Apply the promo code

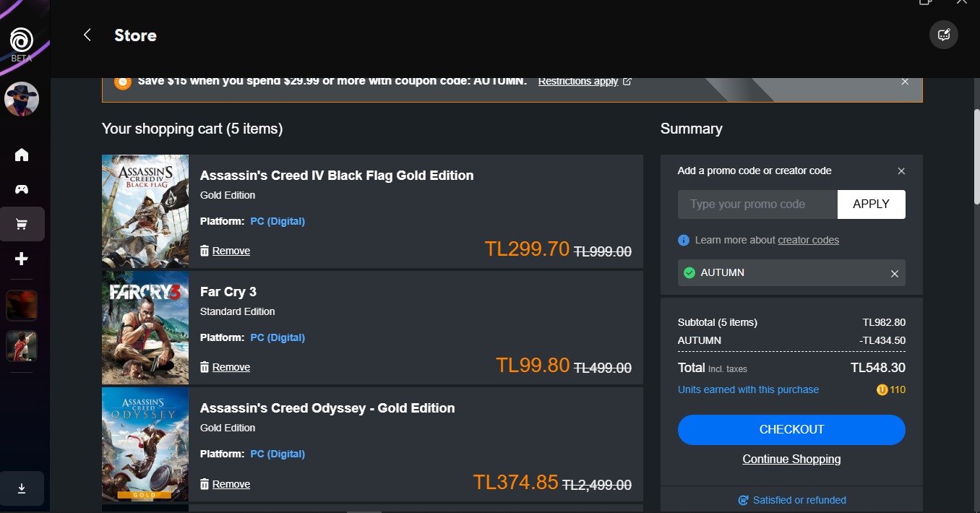(872, 204)
